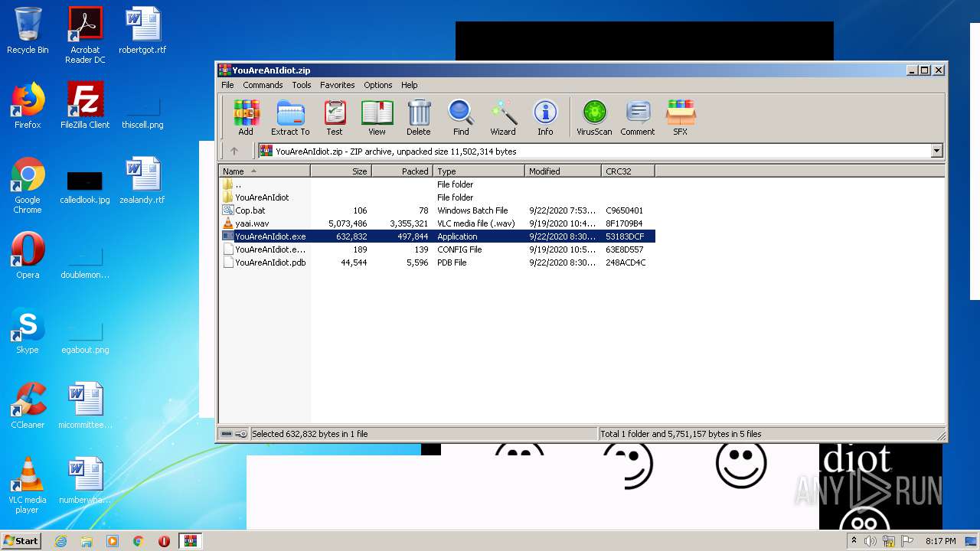Click the Extract To toolbar icon
The image size is (980, 551).
coord(290,118)
